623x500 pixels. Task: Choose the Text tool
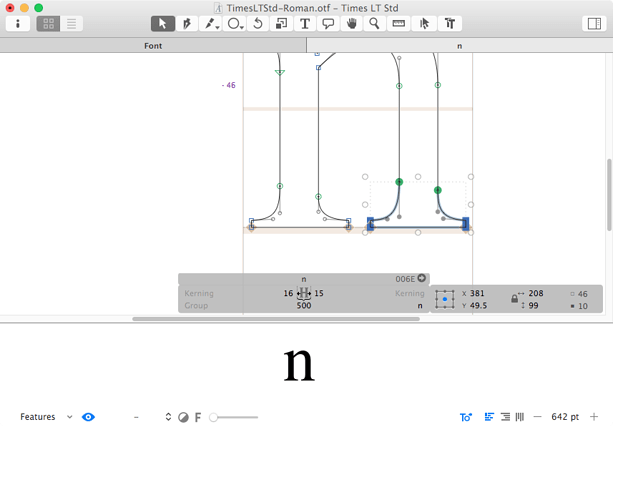[304, 23]
